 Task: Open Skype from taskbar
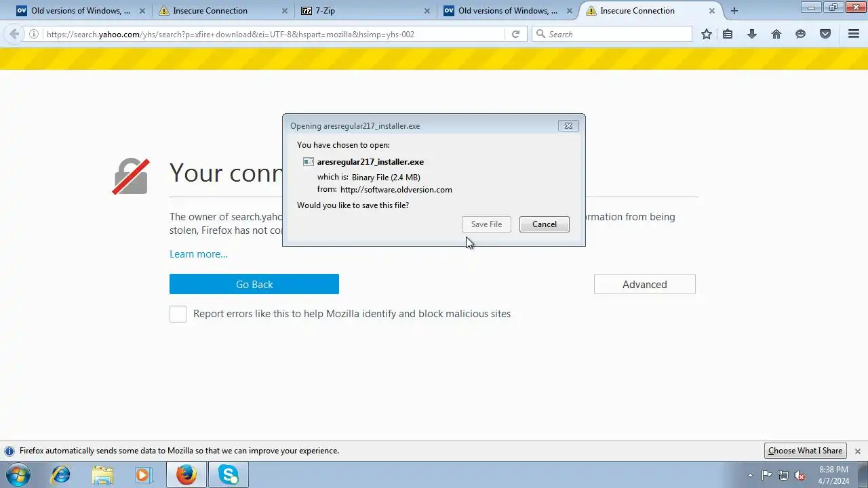[x=229, y=474]
